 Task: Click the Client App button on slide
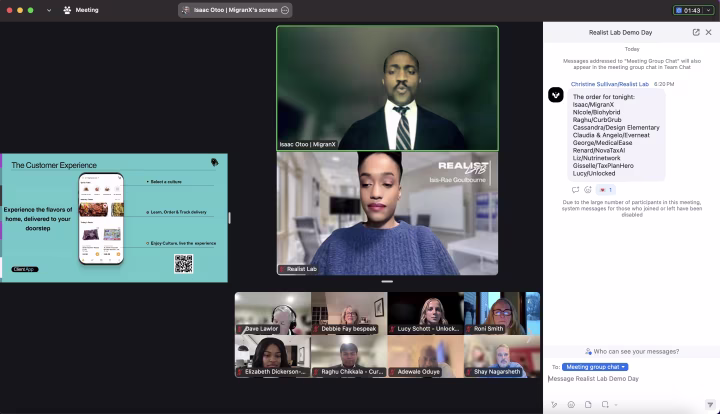point(25,269)
